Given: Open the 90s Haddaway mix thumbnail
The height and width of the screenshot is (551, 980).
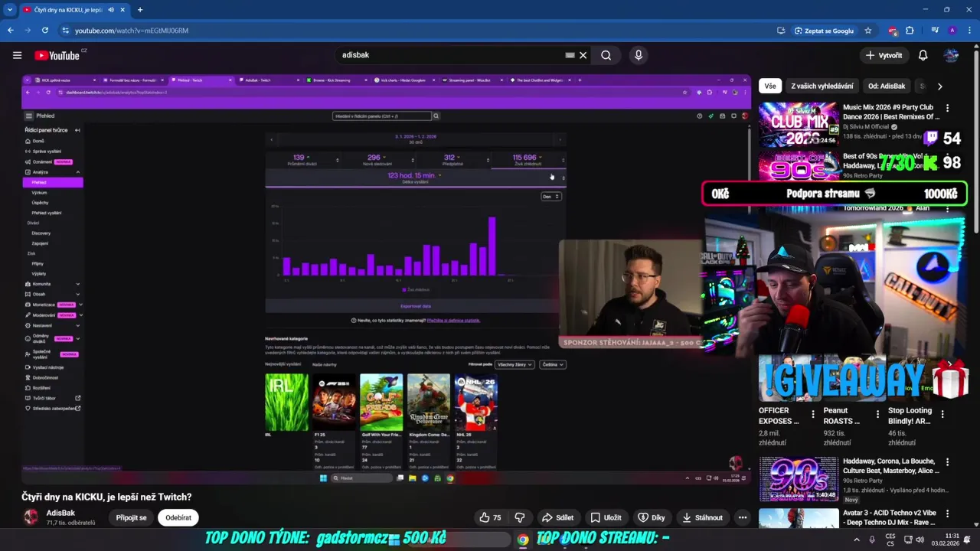Looking at the screenshot, I should [x=799, y=478].
